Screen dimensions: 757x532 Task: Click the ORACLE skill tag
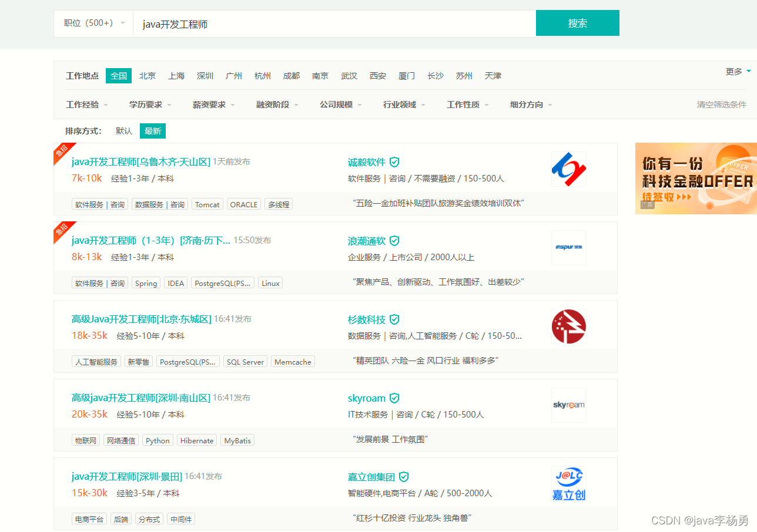click(x=244, y=204)
